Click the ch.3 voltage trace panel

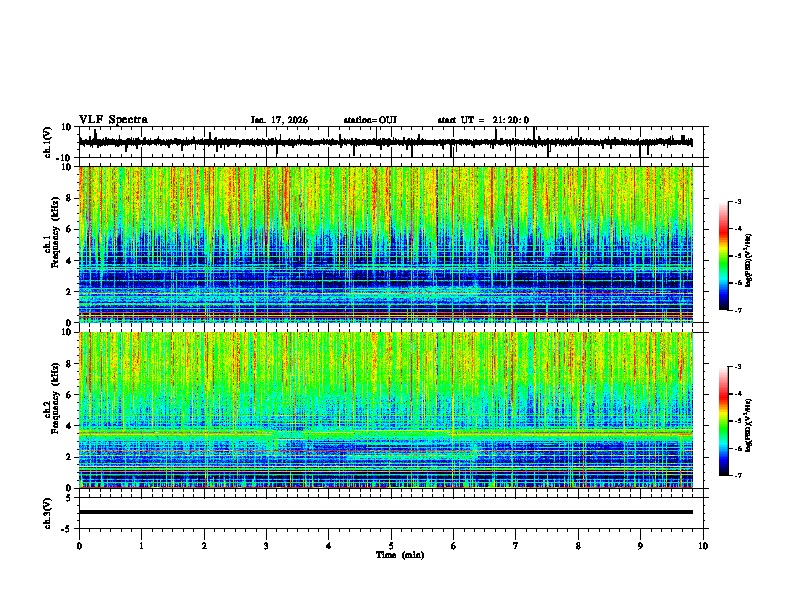393,513
